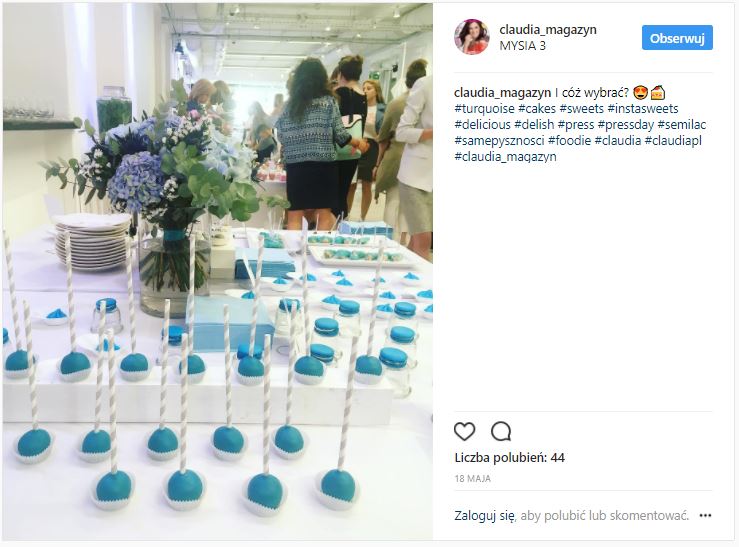The width and height of the screenshot is (739, 547).
Task: Open the #sweets hashtag
Action: point(582,109)
